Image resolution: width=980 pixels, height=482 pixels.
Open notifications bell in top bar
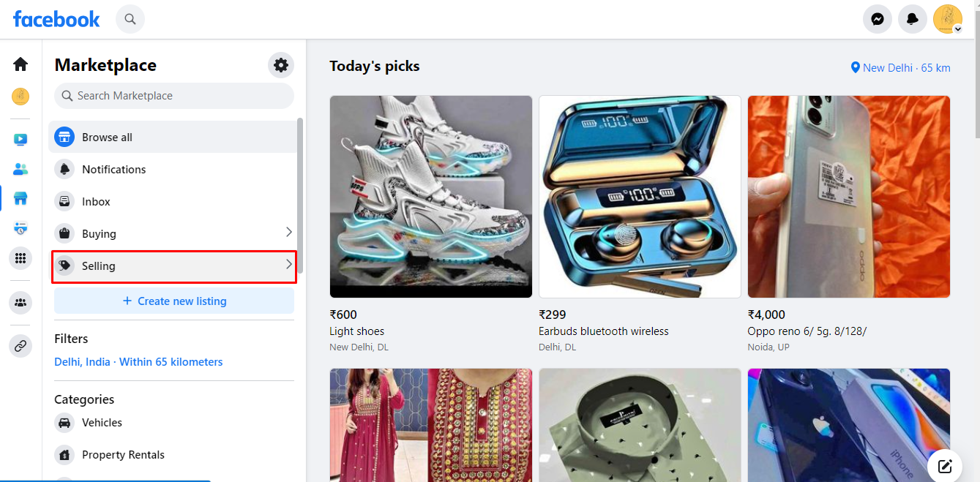pyautogui.click(x=912, y=19)
